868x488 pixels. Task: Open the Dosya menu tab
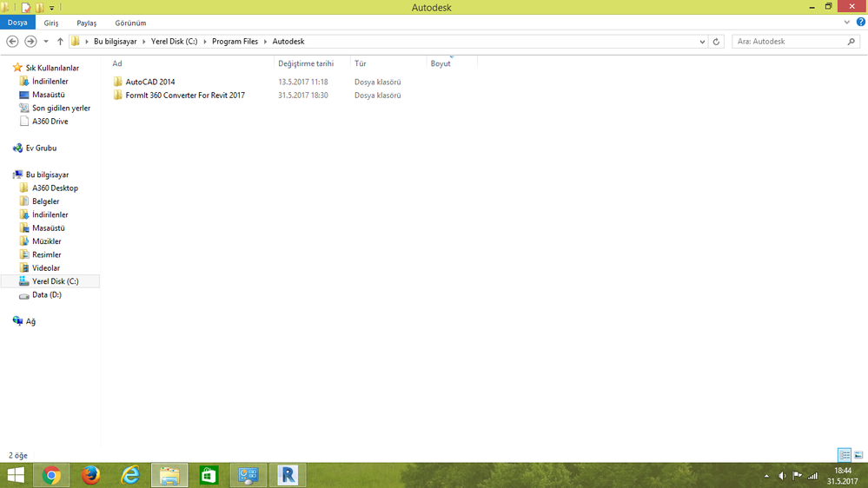(x=17, y=23)
